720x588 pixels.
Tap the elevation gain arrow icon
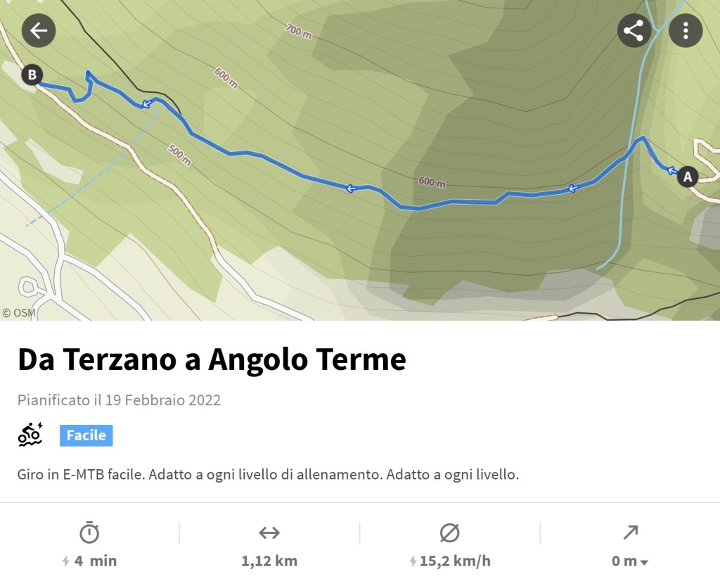click(630, 533)
